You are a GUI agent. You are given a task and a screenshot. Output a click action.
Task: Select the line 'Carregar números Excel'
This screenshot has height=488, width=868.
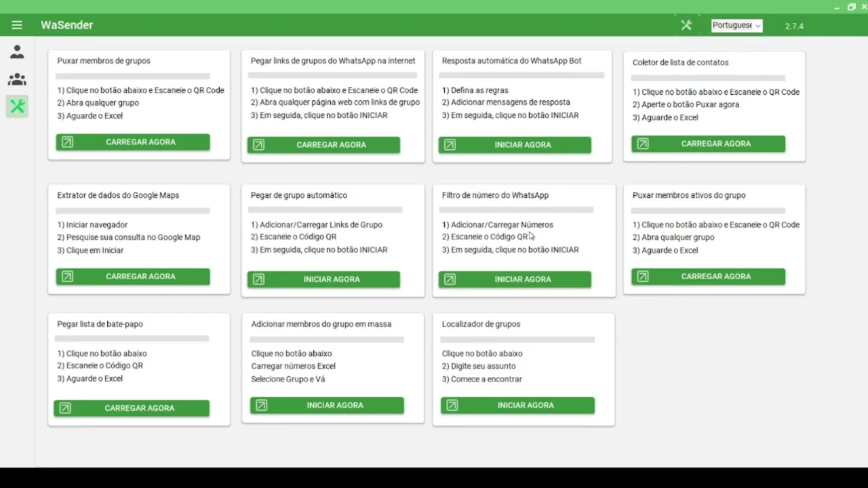(x=294, y=366)
